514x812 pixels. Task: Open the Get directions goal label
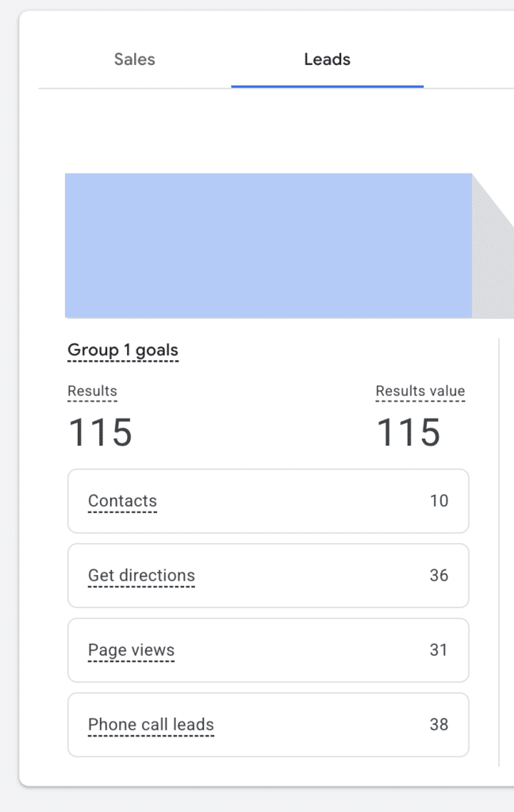(x=141, y=576)
